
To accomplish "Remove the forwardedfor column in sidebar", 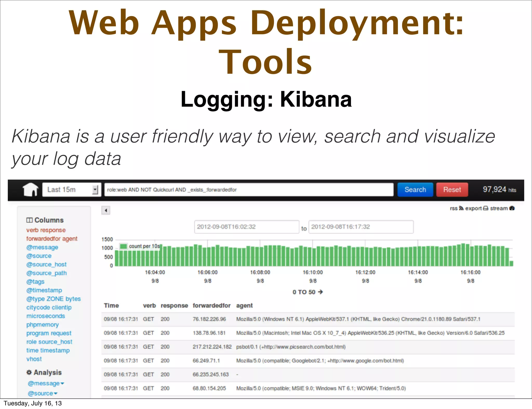I will 43,238.
